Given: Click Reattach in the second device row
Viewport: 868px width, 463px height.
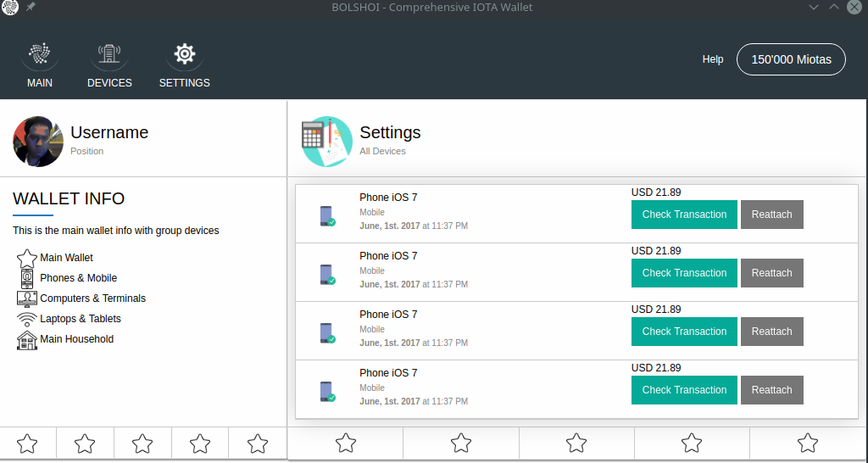Looking at the screenshot, I should coord(772,273).
